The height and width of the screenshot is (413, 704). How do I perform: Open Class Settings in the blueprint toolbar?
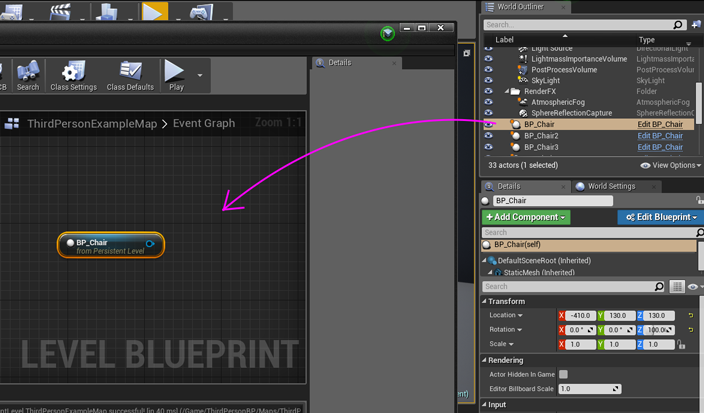(73, 76)
